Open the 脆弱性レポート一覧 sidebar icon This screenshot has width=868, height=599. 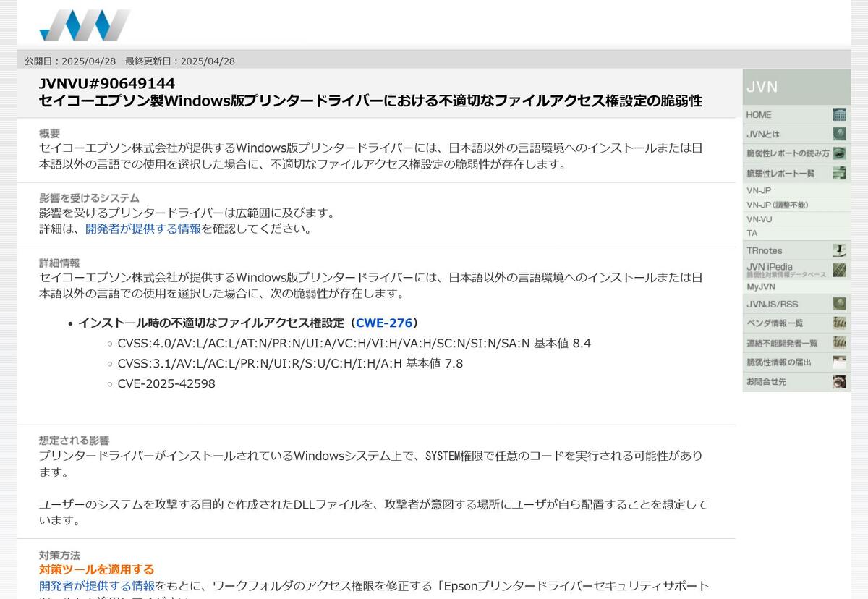tap(839, 173)
